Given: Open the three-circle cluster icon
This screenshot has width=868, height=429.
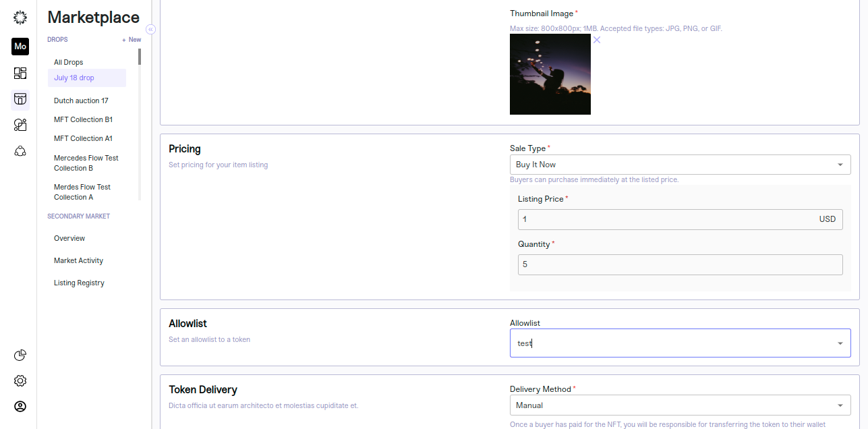Looking at the screenshot, I should (x=20, y=151).
